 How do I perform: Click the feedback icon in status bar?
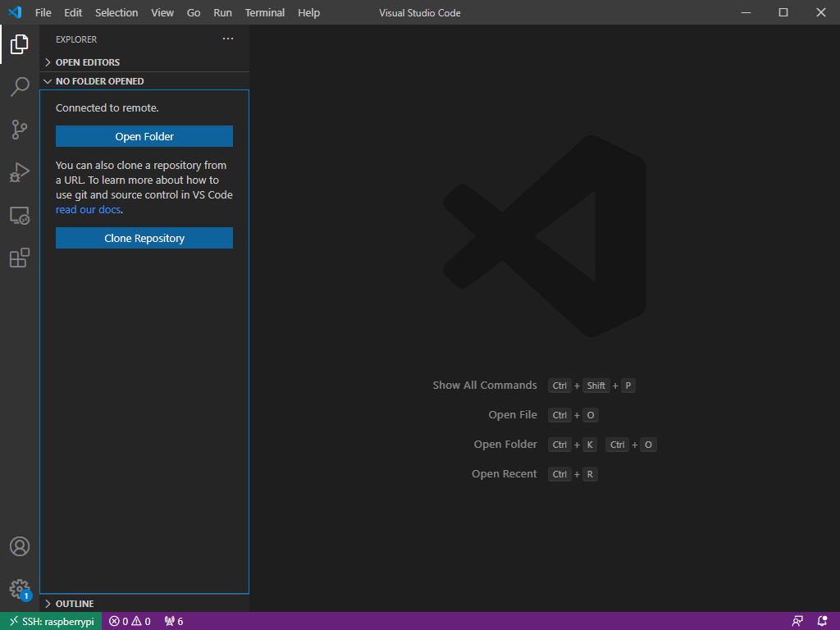coord(797,622)
